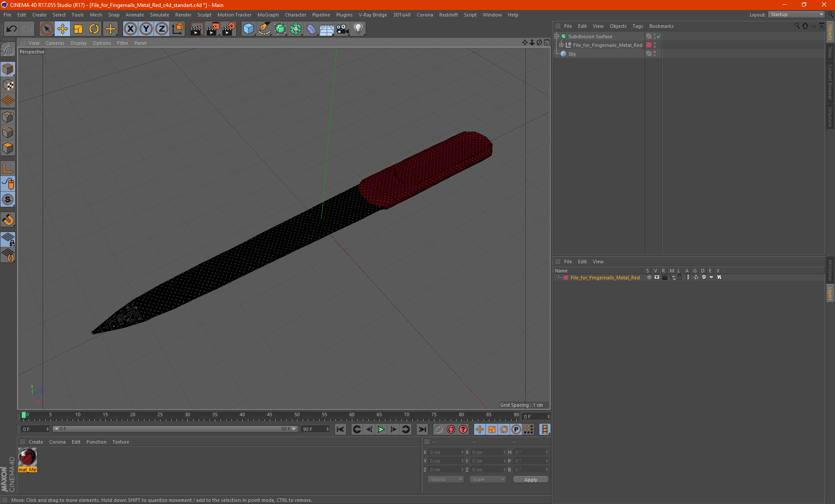Screen dimensions: 835x504
Task: Play the animation forward
Action: (x=381, y=429)
